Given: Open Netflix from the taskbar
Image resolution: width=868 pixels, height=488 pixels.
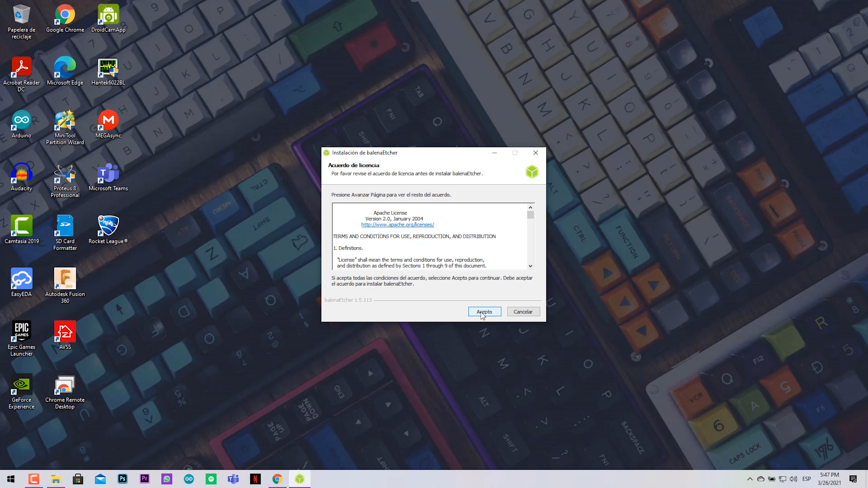Looking at the screenshot, I should (255, 479).
